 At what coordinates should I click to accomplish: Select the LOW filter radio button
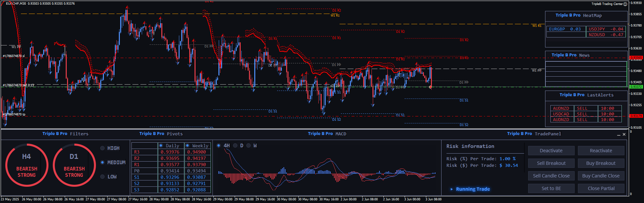tap(103, 177)
